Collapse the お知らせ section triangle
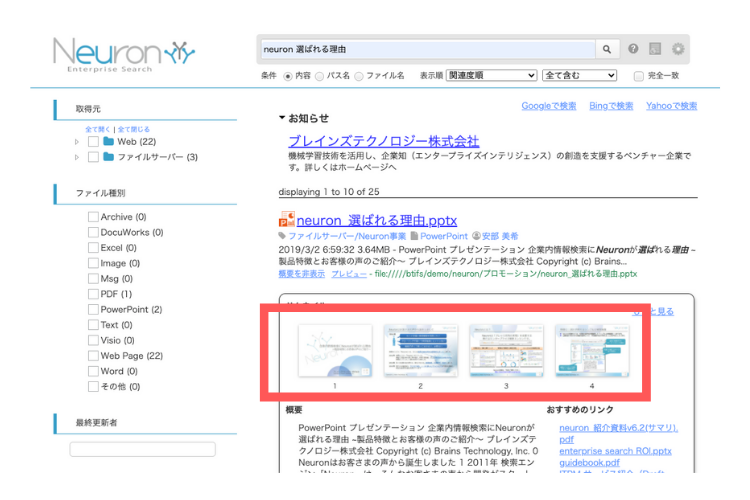The image size is (750, 500). point(282,117)
